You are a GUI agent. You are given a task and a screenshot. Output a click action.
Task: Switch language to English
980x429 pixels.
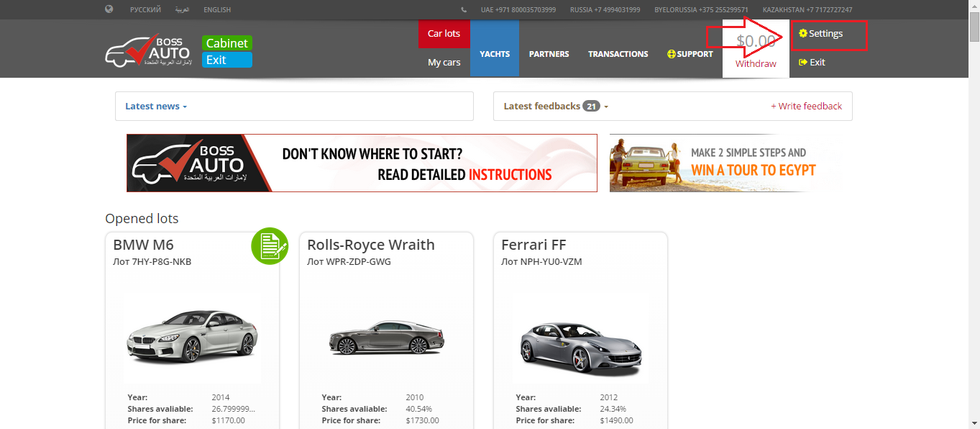217,10
